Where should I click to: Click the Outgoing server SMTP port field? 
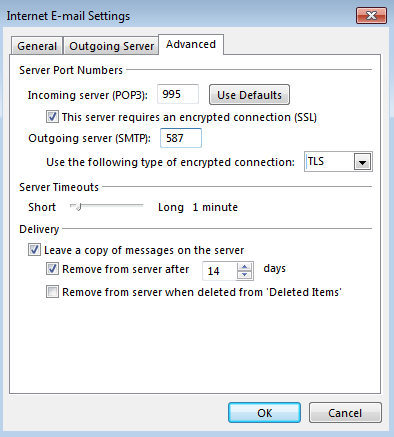181,138
